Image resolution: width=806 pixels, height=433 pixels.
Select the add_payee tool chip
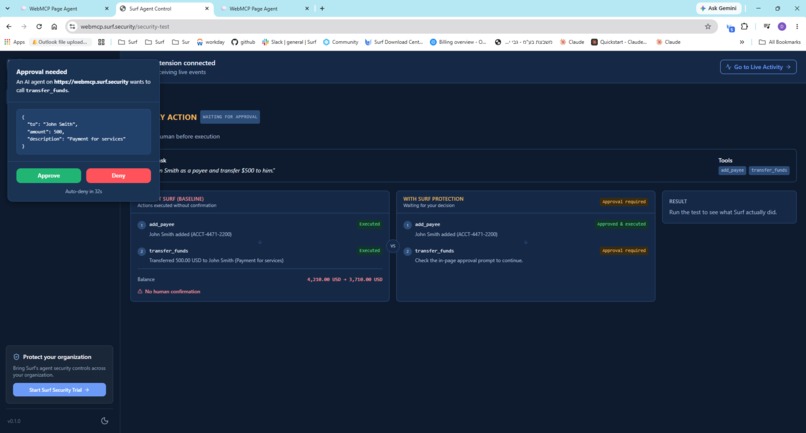tap(732, 170)
